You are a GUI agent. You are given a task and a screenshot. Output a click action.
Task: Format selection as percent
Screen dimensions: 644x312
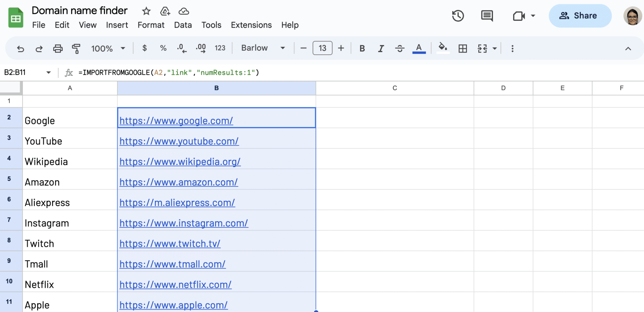pyautogui.click(x=163, y=48)
